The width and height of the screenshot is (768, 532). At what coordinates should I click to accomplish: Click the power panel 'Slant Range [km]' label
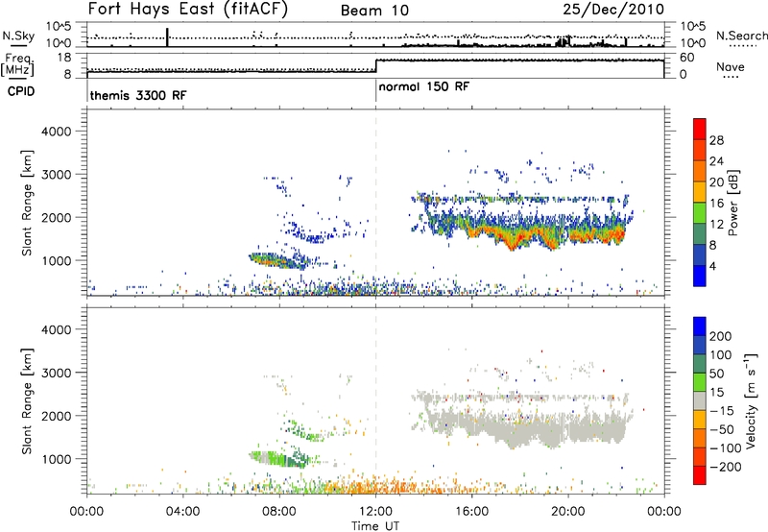point(27,203)
